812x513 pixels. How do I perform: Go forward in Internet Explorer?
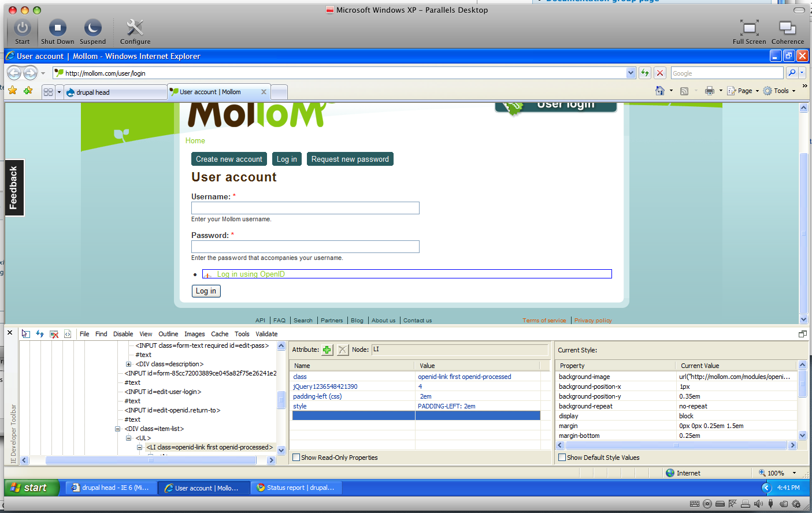pyautogui.click(x=30, y=73)
